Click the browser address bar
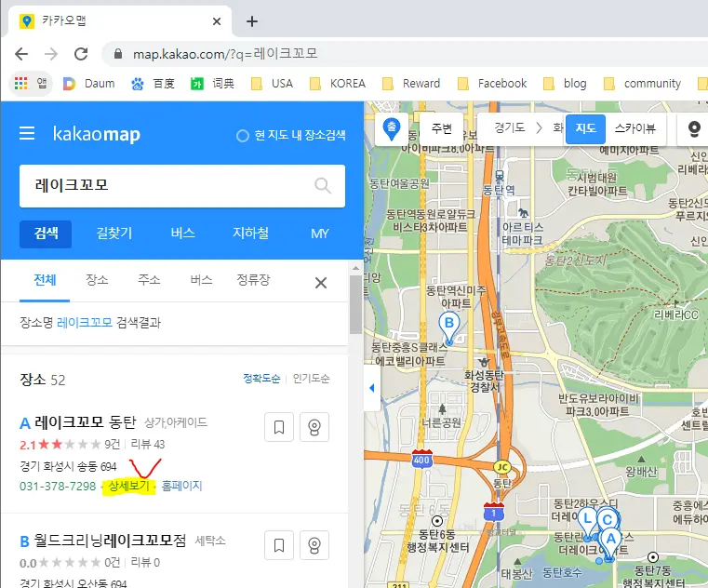This screenshot has width=708, height=588. (x=405, y=54)
